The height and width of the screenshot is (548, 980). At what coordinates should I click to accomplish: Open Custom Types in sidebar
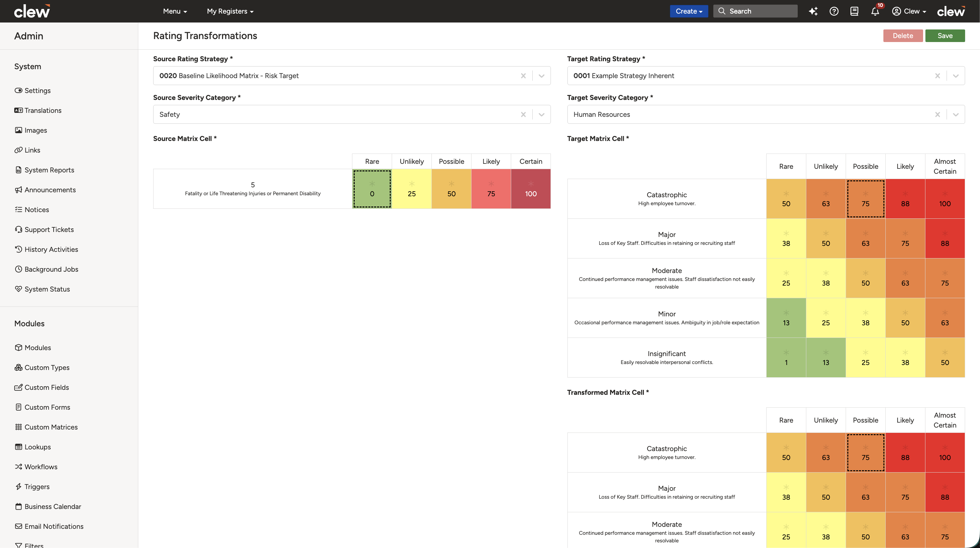[x=42, y=367]
